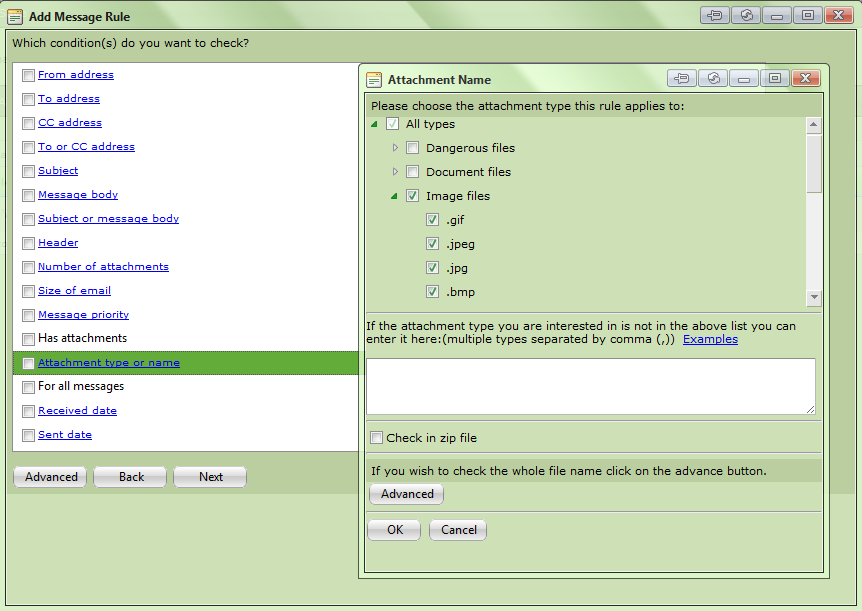Close the Add Message Rule window
The width and height of the screenshot is (862, 611).
(839, 15)
